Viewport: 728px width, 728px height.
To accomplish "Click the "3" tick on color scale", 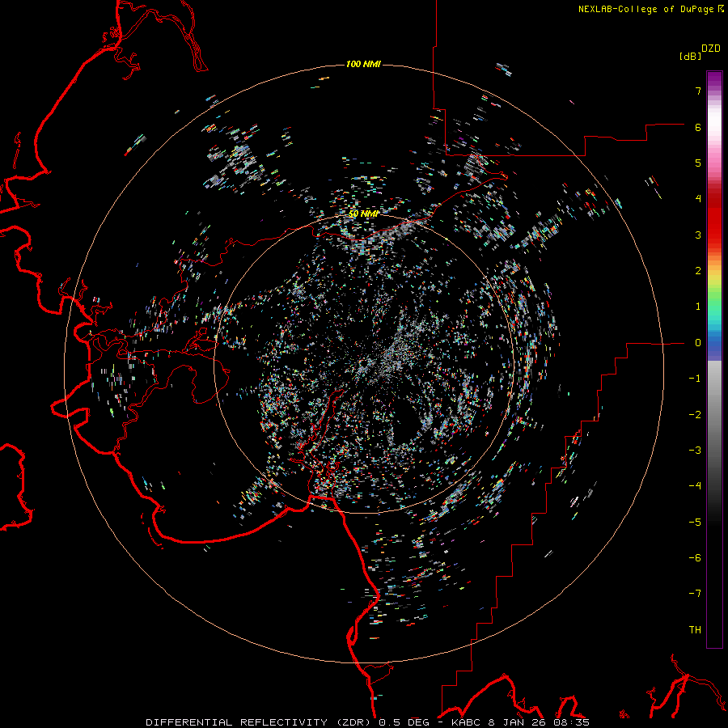I will pyautogui.click(x=698, y=235).
